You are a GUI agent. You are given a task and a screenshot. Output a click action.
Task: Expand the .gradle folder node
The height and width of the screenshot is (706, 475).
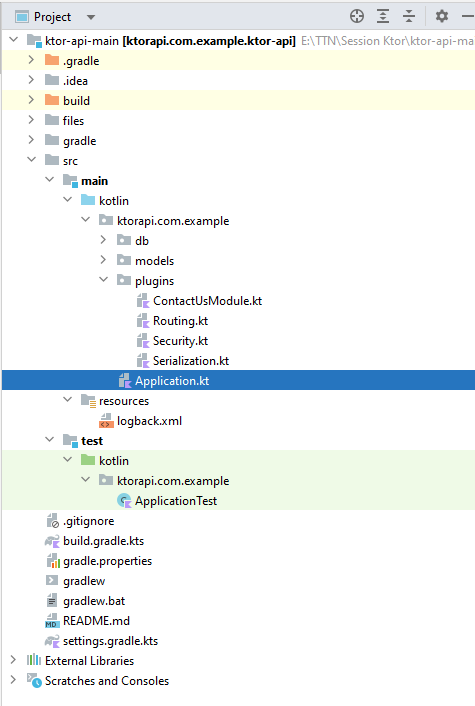click(31, 60)
